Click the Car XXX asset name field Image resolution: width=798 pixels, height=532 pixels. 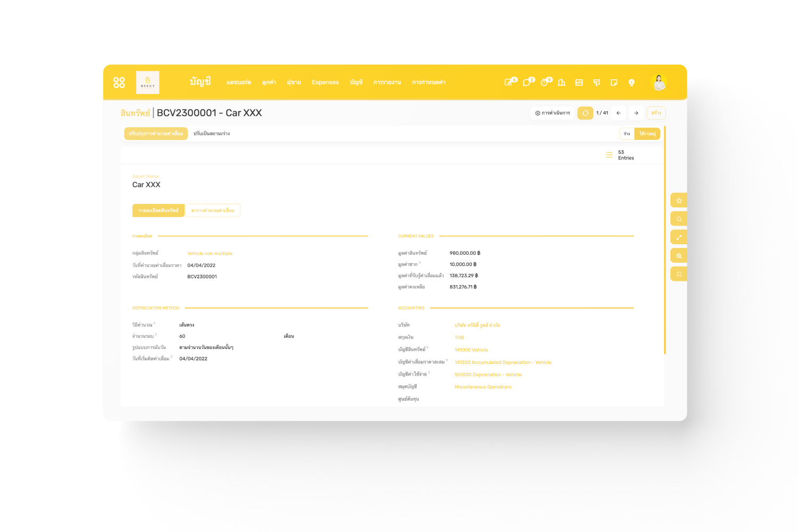pyautogui.click(x=146, y=185)
